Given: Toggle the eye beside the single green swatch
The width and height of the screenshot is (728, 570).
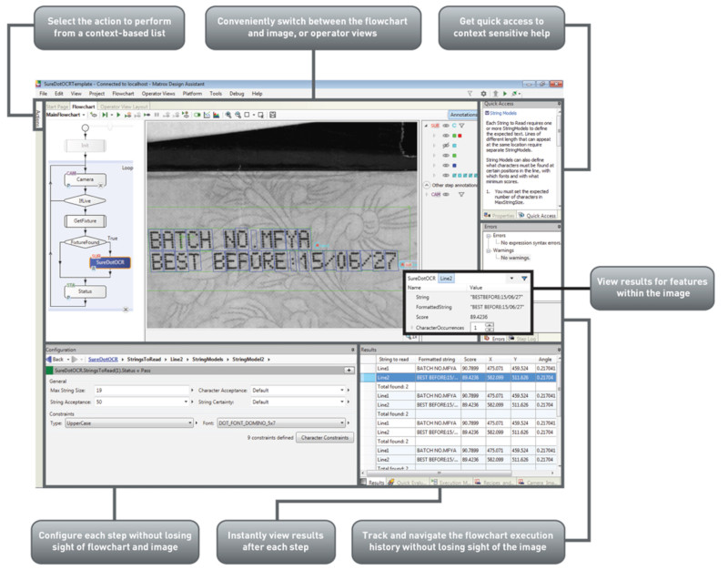Looking at the screenshot, I should tap(446, 156).
